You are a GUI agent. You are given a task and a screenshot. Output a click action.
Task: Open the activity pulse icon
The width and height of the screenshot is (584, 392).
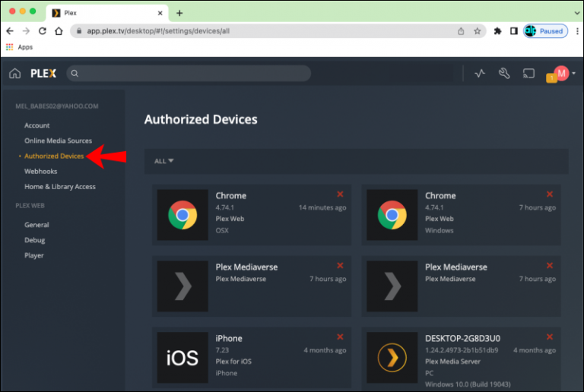(x=480, y=74)
